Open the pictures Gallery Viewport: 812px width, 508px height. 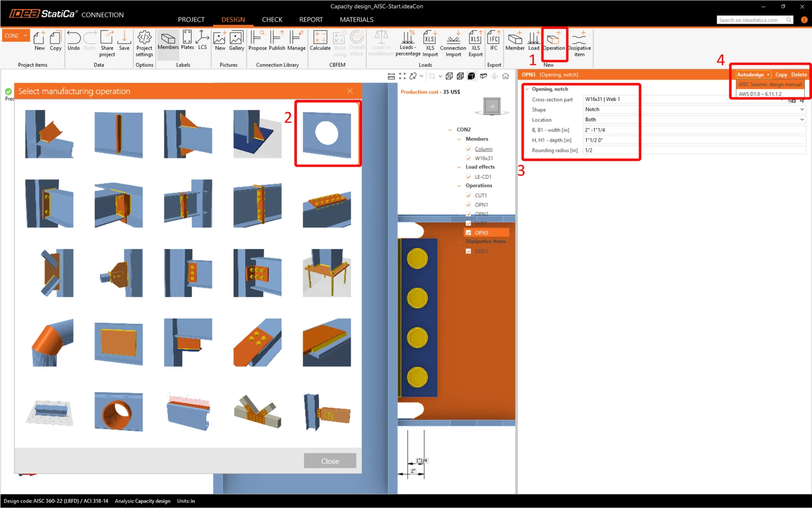click(x=236, y=41)
